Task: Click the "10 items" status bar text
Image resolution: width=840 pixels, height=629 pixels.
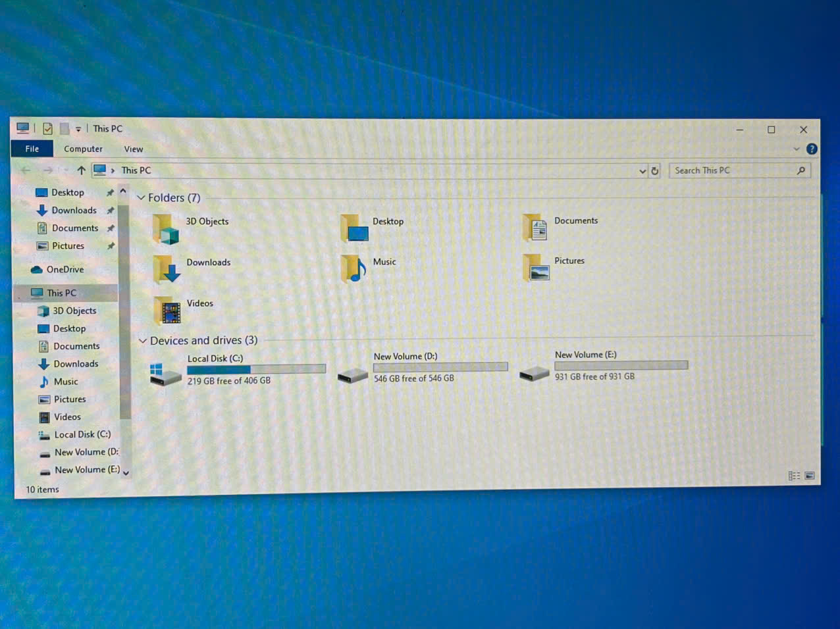Action: pos(42,490)
